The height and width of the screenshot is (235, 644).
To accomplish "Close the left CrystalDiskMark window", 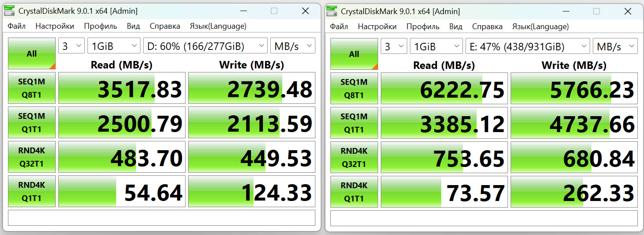I will pos(305,11).
